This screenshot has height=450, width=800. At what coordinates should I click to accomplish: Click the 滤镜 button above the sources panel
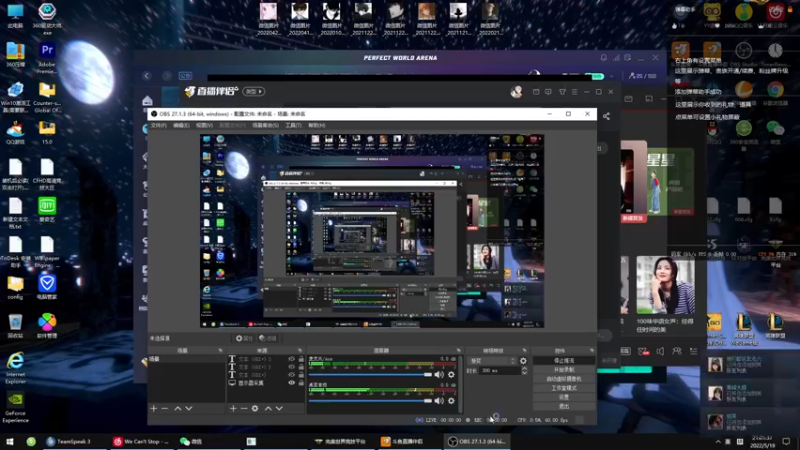point(267,338)
